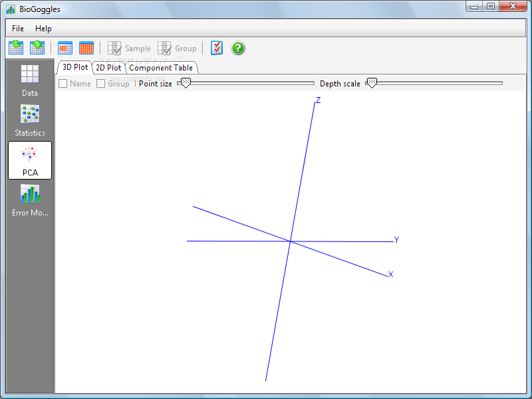Open the Statistics panel in sidebar
Image resolution: width=532 pixels, height=399 pixels.
click(30, 120)
